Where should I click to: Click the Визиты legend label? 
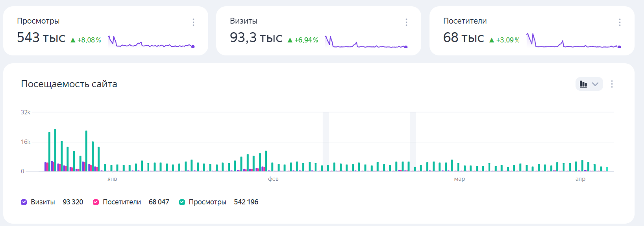click(43, 202)
